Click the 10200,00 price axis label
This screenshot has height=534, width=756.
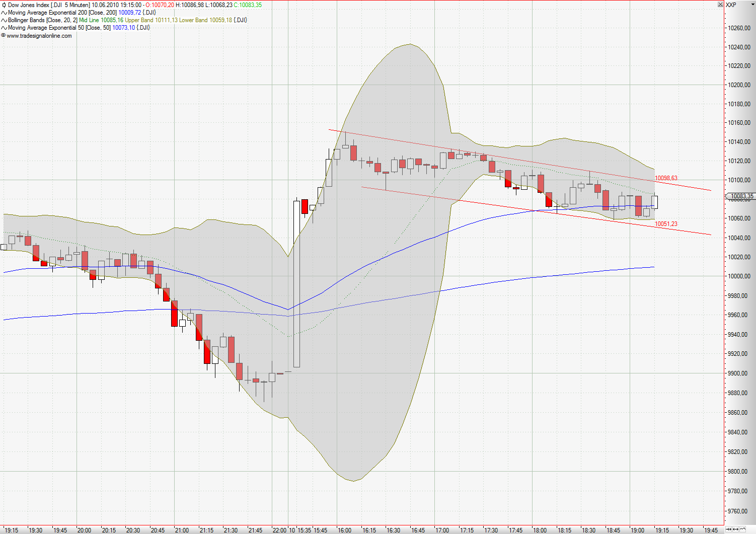pos(739,85)
